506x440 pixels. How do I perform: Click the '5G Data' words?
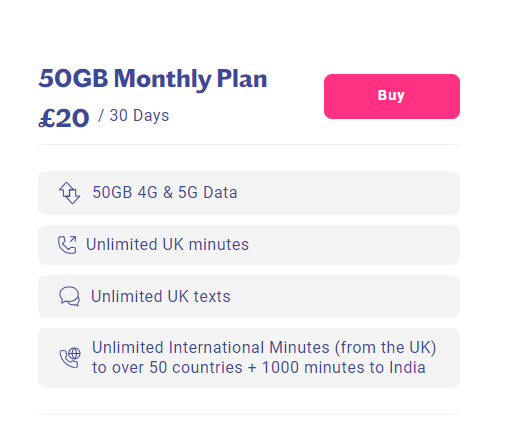[x=208, y=192]
